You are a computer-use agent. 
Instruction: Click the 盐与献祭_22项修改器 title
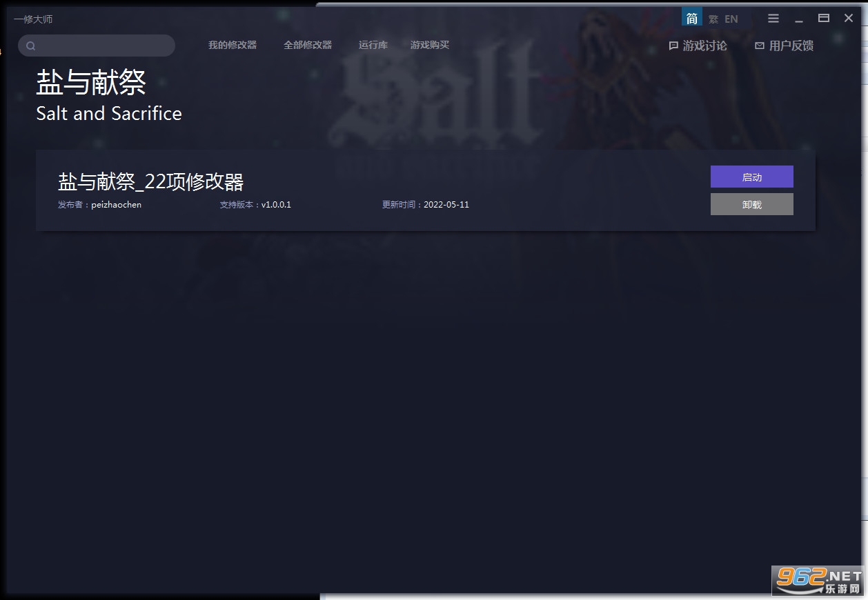151,181
